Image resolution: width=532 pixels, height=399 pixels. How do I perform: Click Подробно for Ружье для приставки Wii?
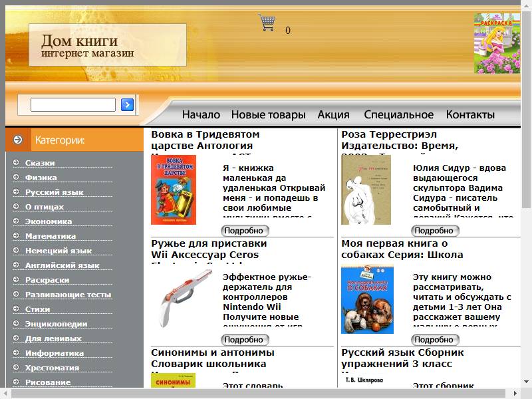[245, 340]
